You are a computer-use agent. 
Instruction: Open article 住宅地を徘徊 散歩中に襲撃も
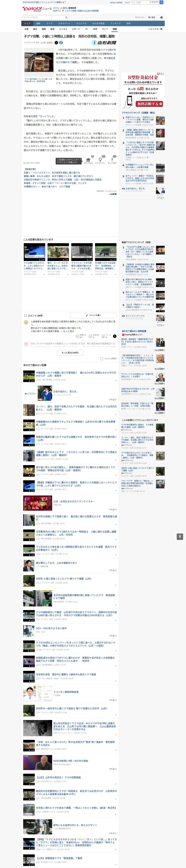tap(66, 675)
